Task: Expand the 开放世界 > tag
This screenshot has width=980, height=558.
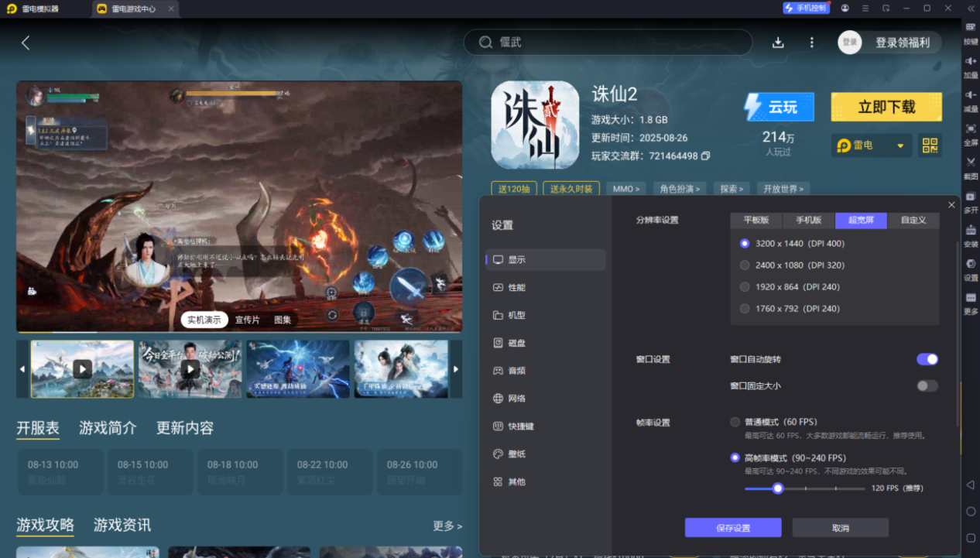Action: click(783, 189)
